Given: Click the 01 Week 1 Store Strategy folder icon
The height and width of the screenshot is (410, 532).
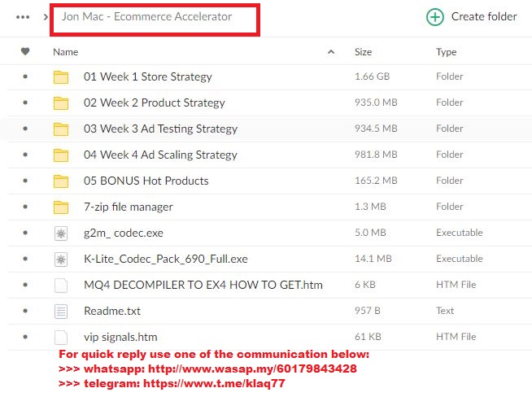Looking at the screenshot, I should coord(61,77).
